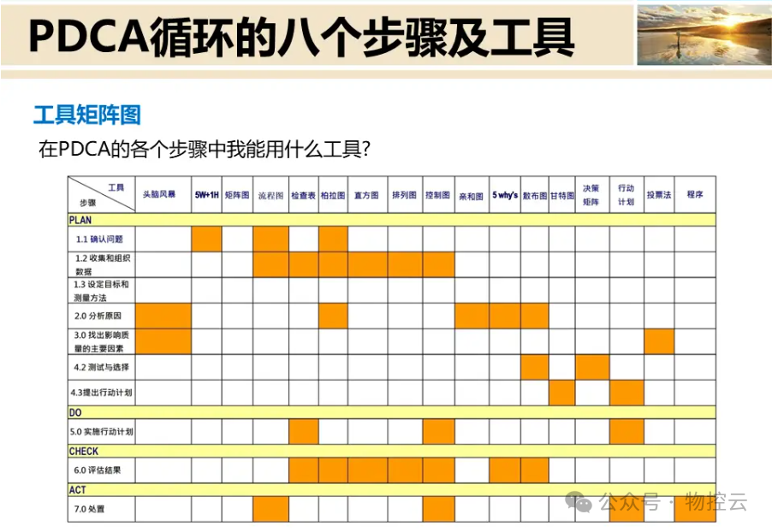This screenshot has height=532, width=772.
Task: Click the 程序 column header
Action: (694, 195)
